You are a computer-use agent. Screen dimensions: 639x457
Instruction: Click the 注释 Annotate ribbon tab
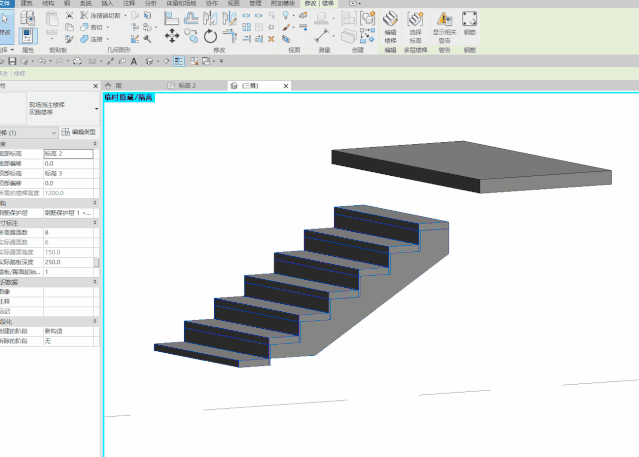click(129, 3)
